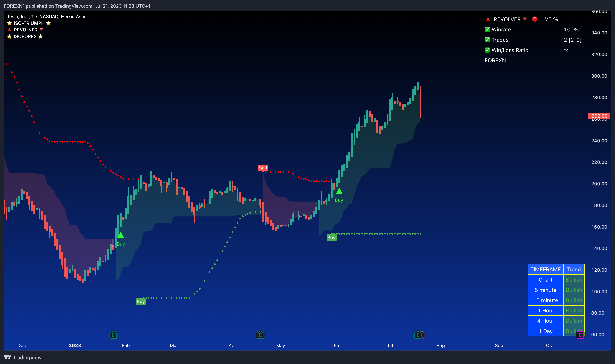Select the '5 minute' timeframe row
Image resolution: width=615 pixels, height=364 pixels.
[x=556, y=290]
